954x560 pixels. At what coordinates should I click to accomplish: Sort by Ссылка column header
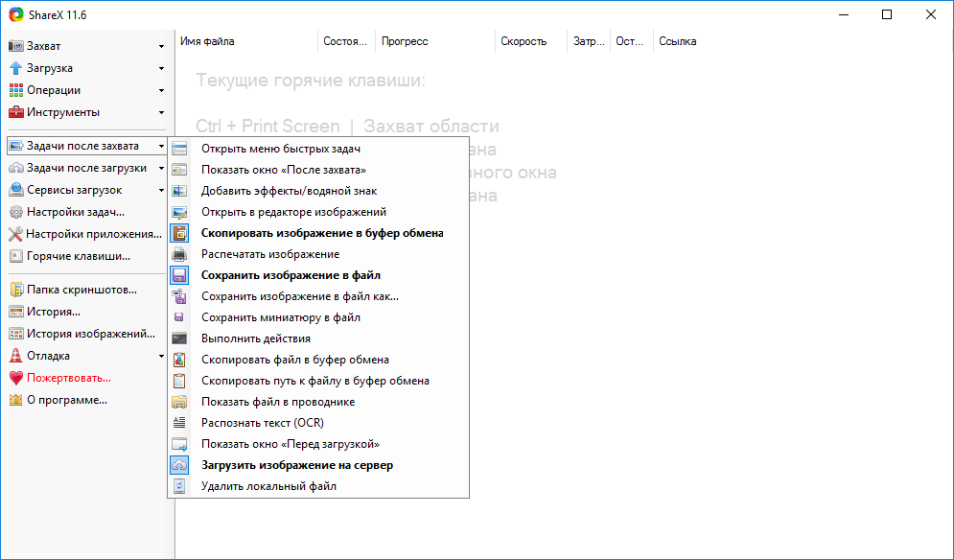point(677,41)
